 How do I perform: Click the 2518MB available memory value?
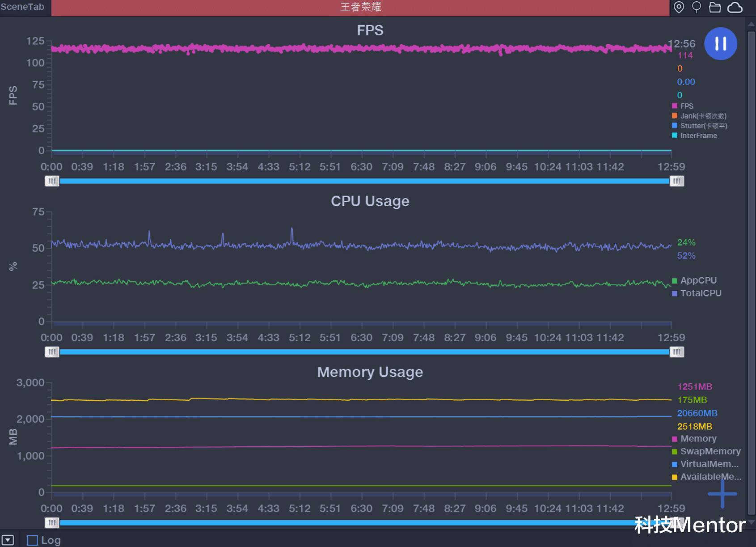click(x=695, y=427)
